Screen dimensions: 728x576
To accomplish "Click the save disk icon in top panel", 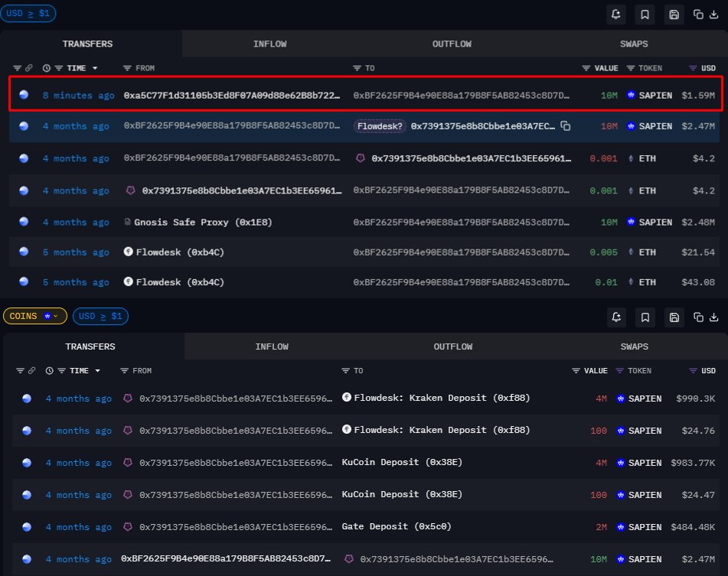I will (x=674, y=14).
